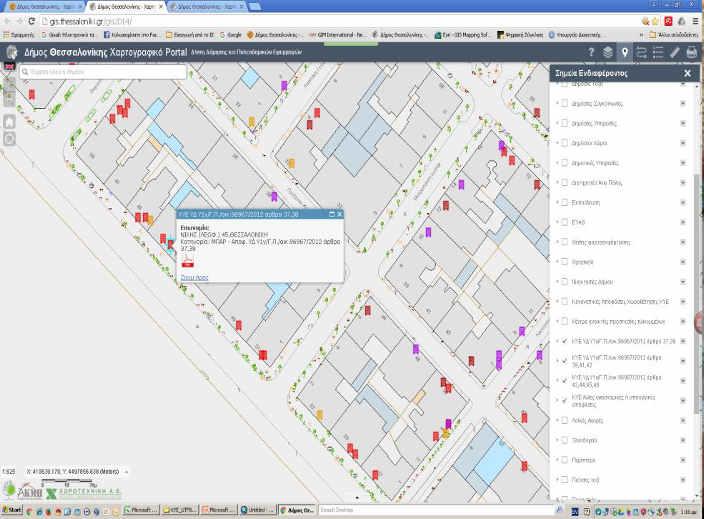This screenshot has width=704, height=519.
Task: Open dropdown arrow for Εκπαίδευση row
Action: point(683,202)
